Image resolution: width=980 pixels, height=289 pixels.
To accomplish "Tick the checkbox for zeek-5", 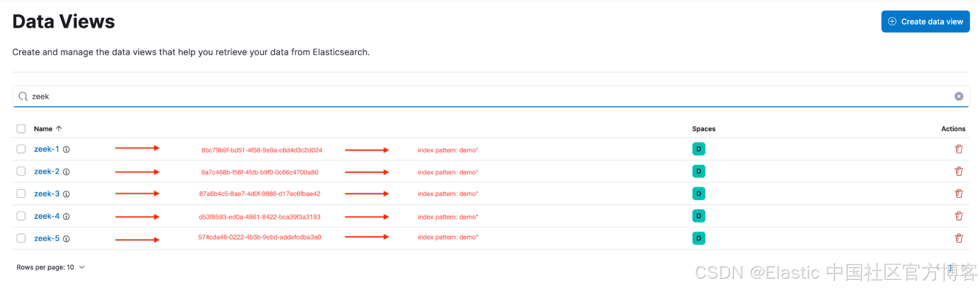I will coord(21,238).
